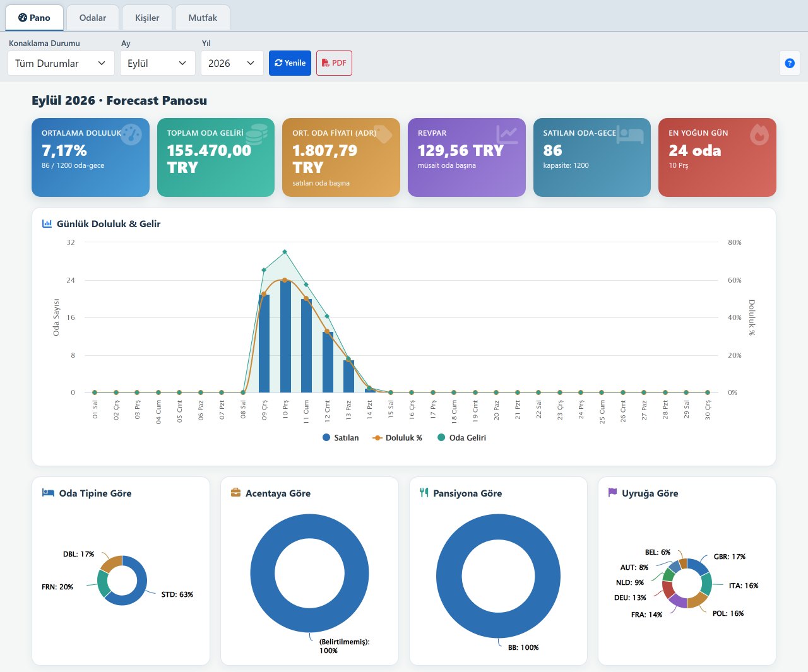Image resolution: width=808 pixels, height=672 pixels.
Task: Open the help question mark icon
Action: point(790,63)
